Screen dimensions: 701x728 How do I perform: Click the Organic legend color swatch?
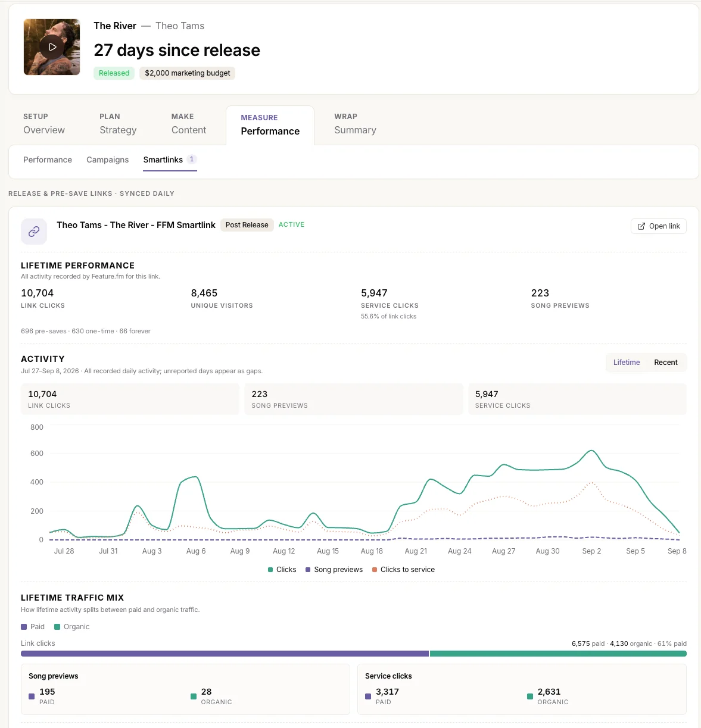pos(57,627)
